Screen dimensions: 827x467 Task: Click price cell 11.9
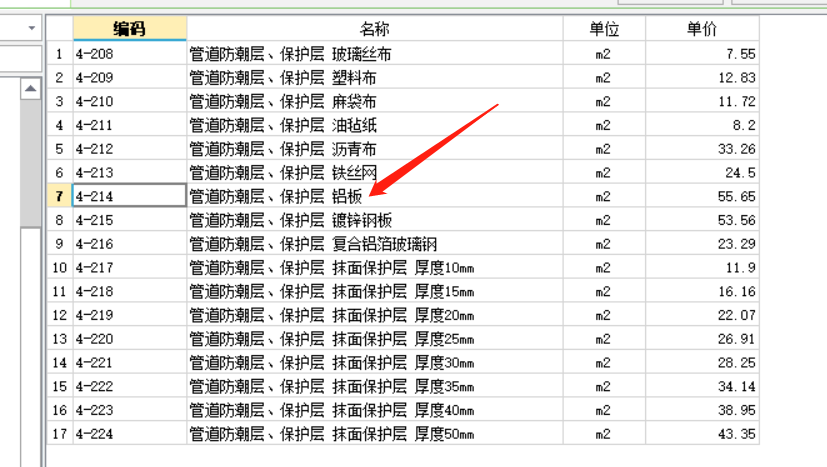[703, 268]
